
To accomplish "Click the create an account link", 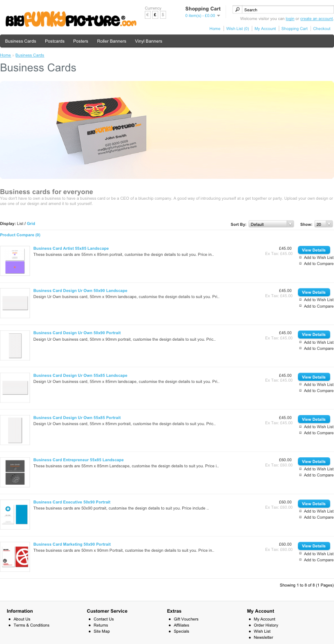I will pos(316,19).
